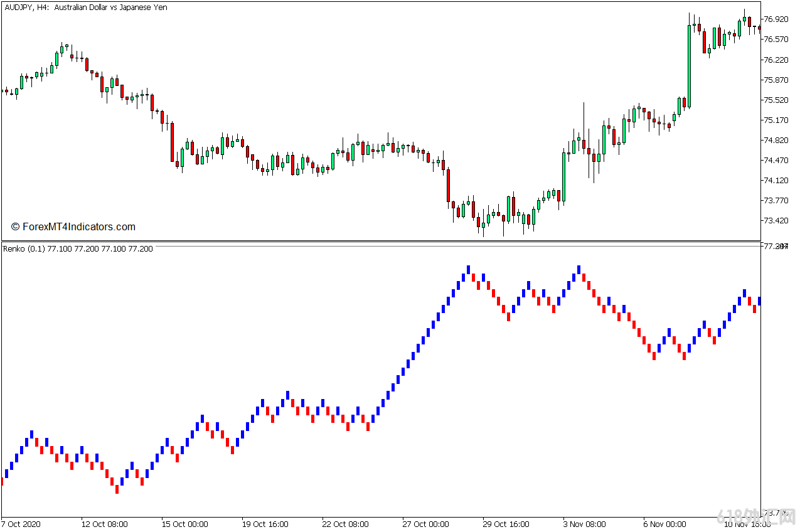The height and width of the screenshot is (532, 800).
Task: Click the 7 Oct 2020 date label
Action: point(22,524)
